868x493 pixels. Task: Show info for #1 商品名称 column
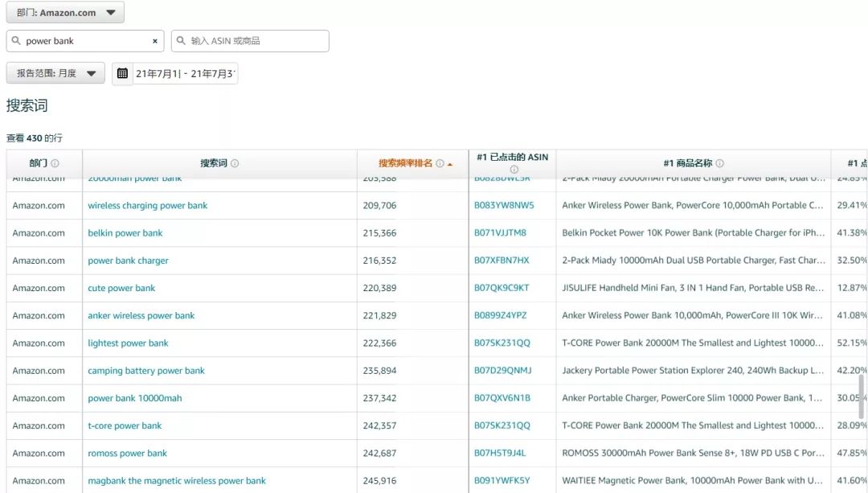pos(719,163)
